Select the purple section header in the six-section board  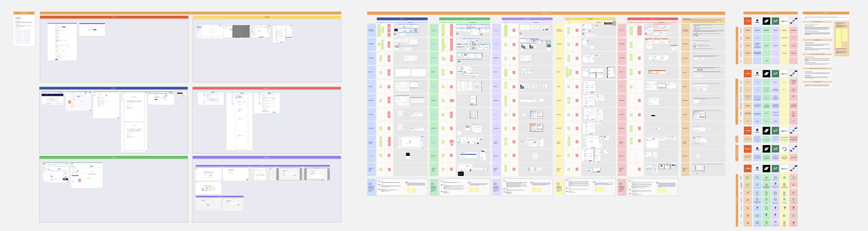pos(267,157)
